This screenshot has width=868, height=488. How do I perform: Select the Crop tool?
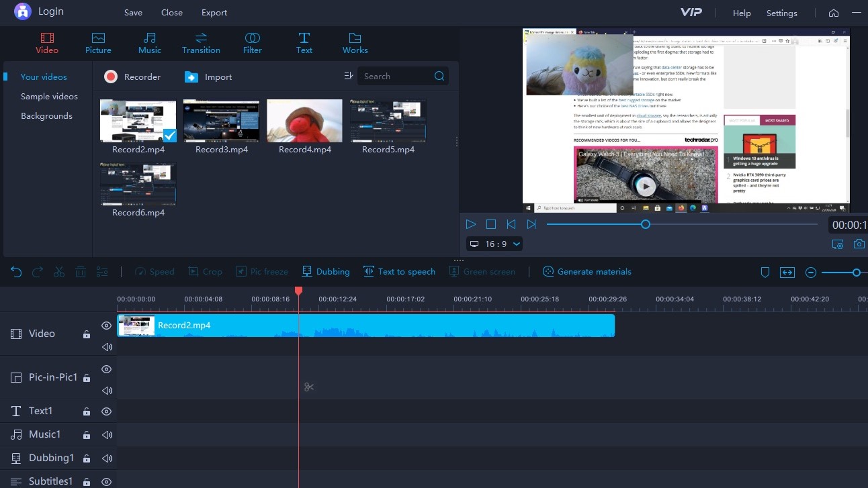pyautogui.click(x=205, y=272)
